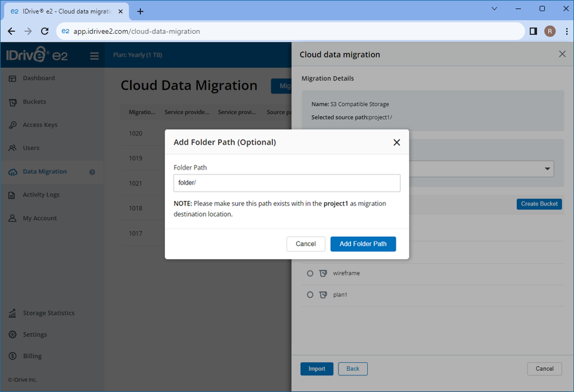Open the bucket region dropdown arrow
This screenshot has height=392, width=574.
[x=547, y=169]
